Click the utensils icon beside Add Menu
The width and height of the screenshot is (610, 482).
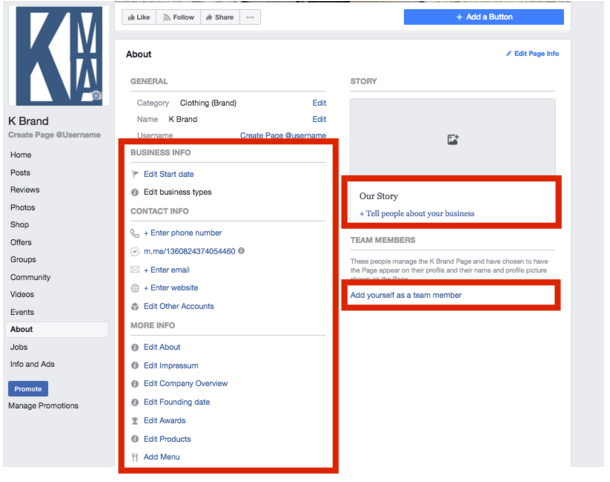pyautogui.click(x=135, y=457)
